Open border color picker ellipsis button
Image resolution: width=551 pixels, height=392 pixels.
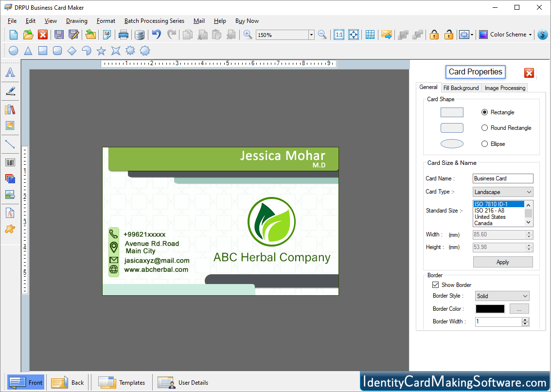[519, 309]
